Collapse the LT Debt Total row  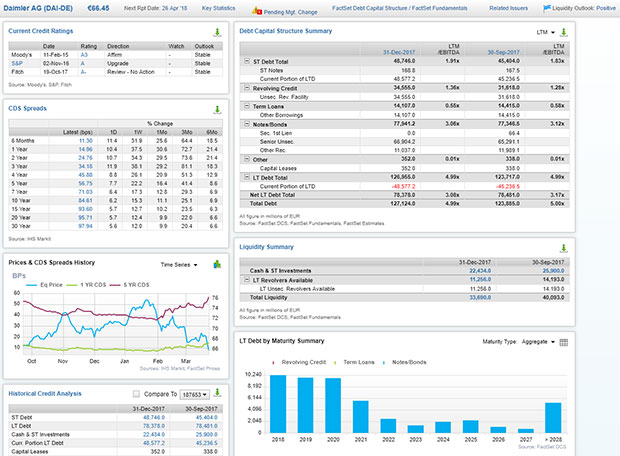[247, 177]
